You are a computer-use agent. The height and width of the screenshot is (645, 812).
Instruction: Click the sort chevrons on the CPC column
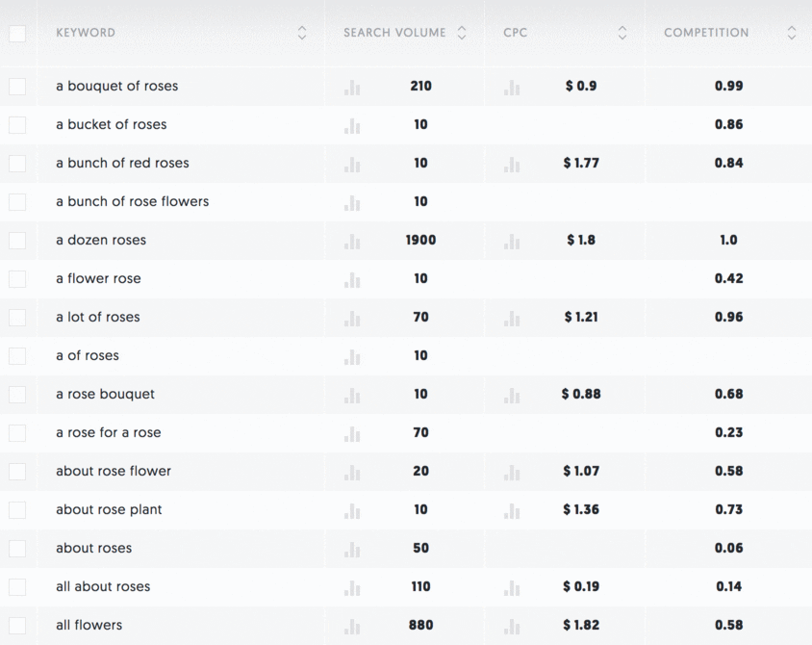[x=624, y=32]
